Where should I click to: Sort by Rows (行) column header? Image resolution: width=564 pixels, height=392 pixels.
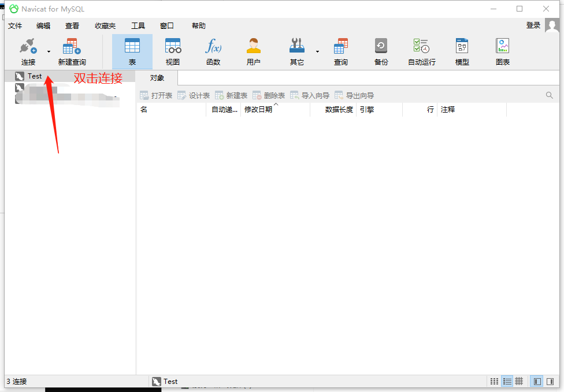[420, 110]
